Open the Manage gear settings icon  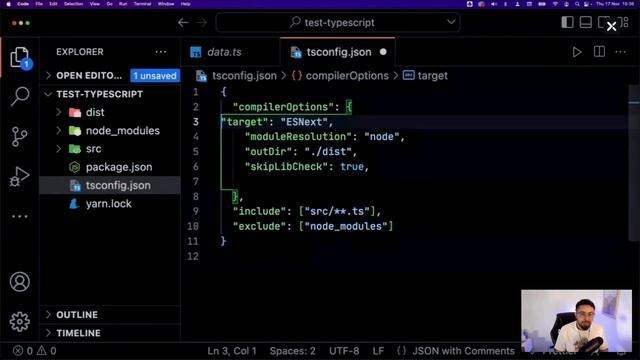pos(20,322)
